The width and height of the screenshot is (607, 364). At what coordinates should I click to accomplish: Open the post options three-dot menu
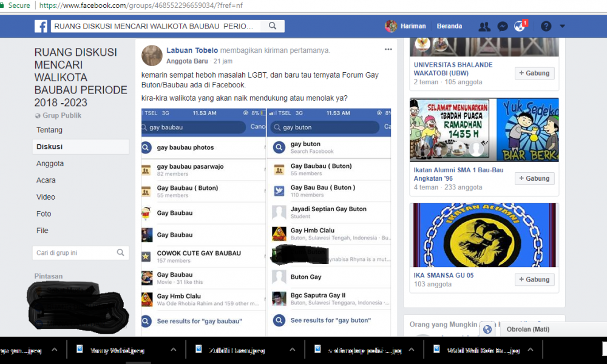pyautogui.click(x=388, y=49)
